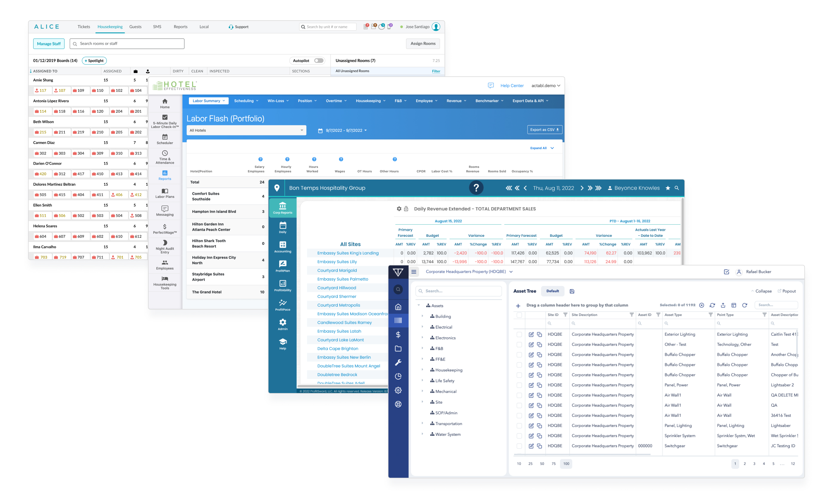Open the Scheduler in the Hotel Effectiveness sidebar

(165, 139)
